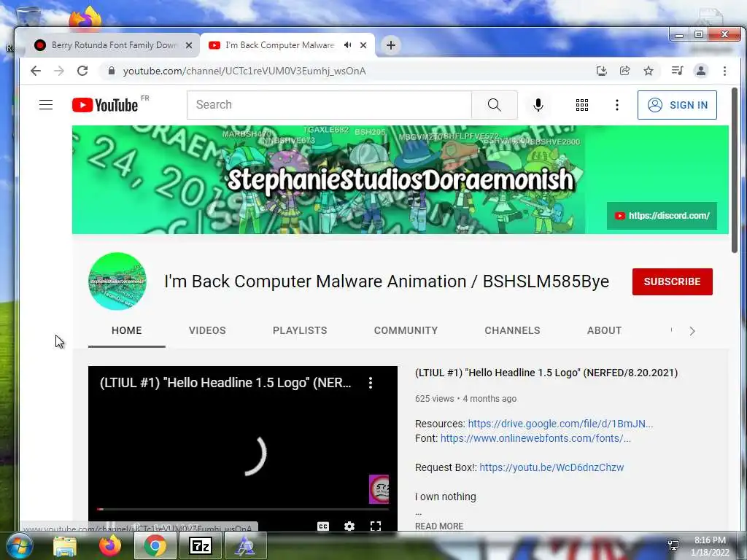747x560 pixels.
Task: Reload the current YouTube page
Action: point(82,71)
